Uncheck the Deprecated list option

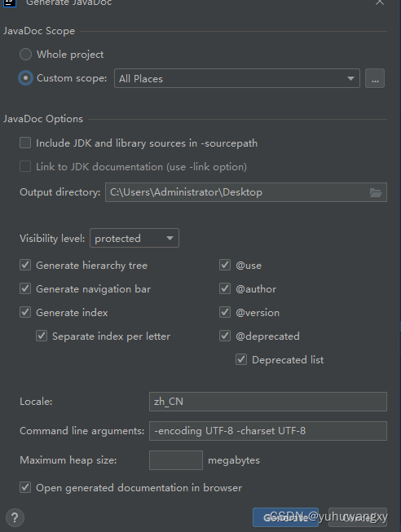241,359
